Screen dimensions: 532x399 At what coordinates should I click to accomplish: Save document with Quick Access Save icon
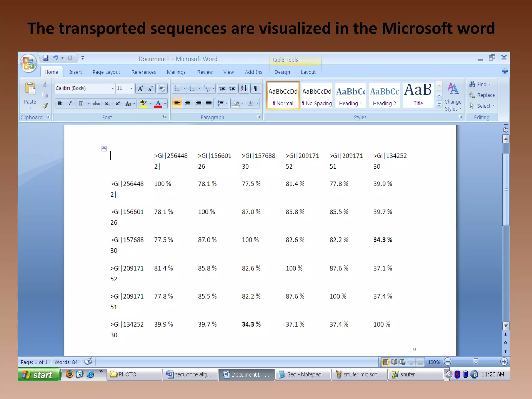point(46,58)
